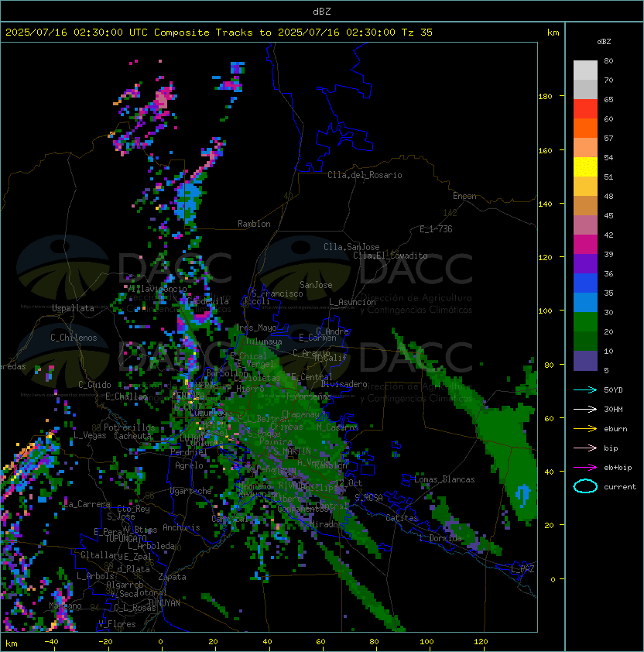Screen dimensions: 644x652
Task: Click the 'TUPUNGATO' map label
Action: (125, 539)
